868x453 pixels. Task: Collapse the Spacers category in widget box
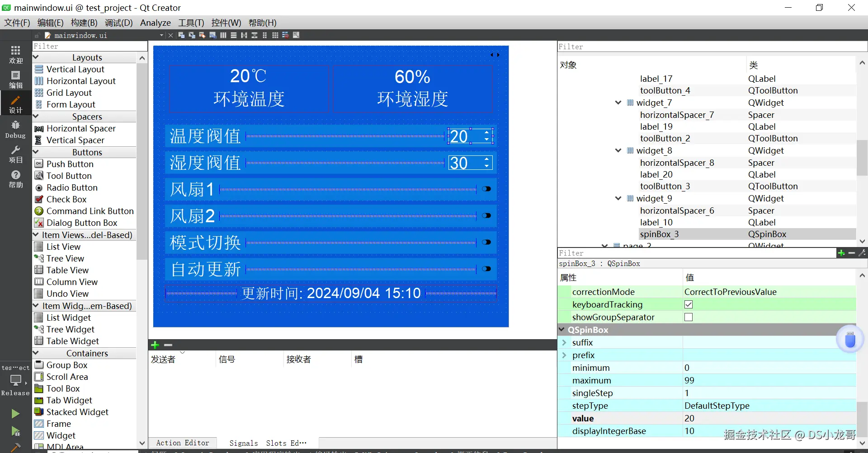(36, 117)
